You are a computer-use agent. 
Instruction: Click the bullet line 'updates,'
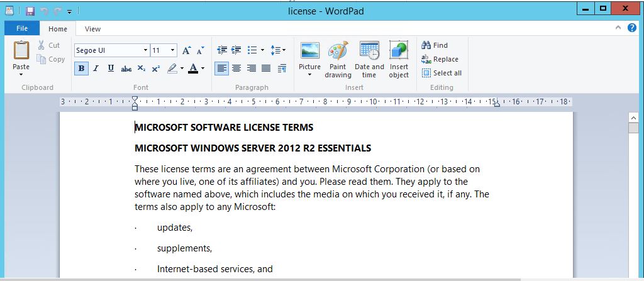[x=175, y=228]
